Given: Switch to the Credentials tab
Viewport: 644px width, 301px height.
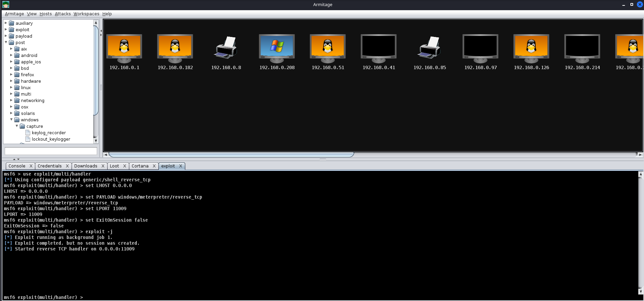Looking at the screenshot, I should coord(50,166).
